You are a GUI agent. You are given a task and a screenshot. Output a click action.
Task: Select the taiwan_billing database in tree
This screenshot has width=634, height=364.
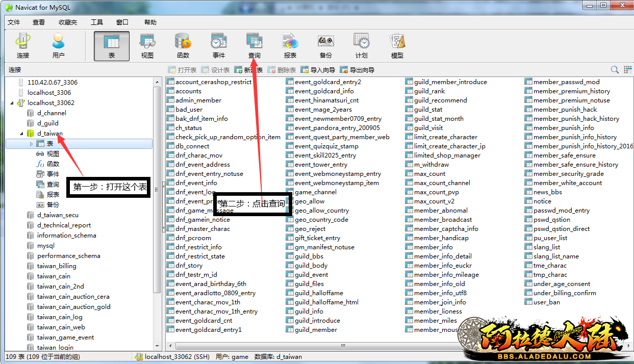click(x=56, y=266)
